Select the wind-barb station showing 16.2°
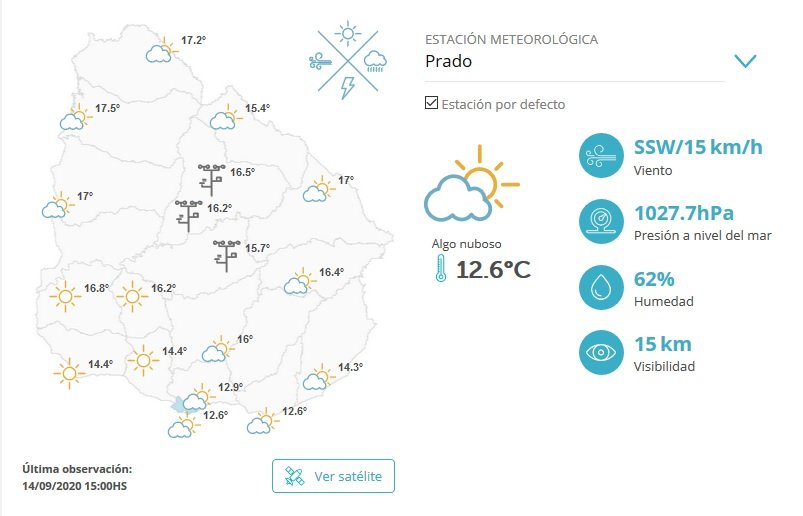This screenshot has width=803, height=516. click(188, 216)
